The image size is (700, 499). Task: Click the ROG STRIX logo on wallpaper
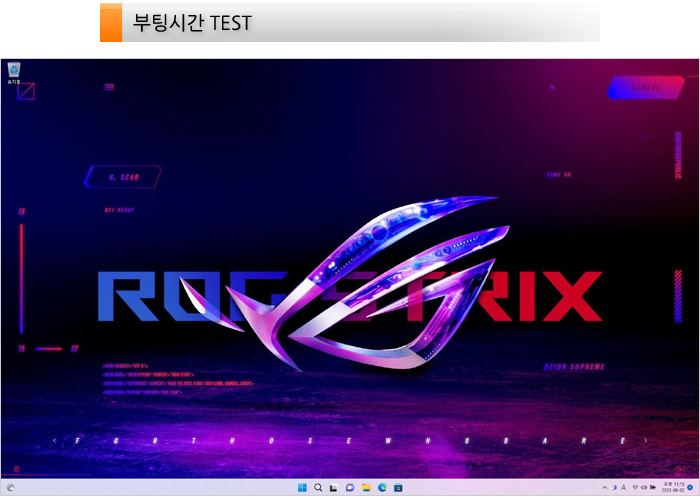coord(350,295)
